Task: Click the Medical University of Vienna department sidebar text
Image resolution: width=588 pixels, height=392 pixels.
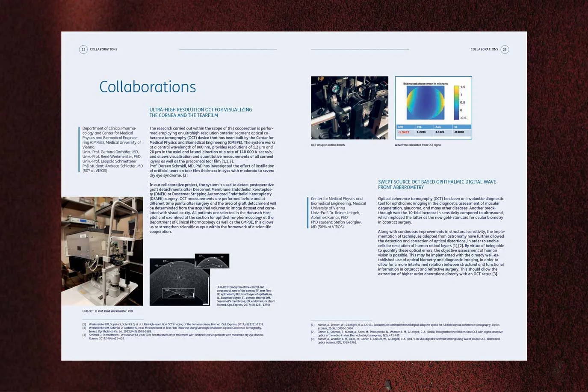Action: [x=112, y=149]
